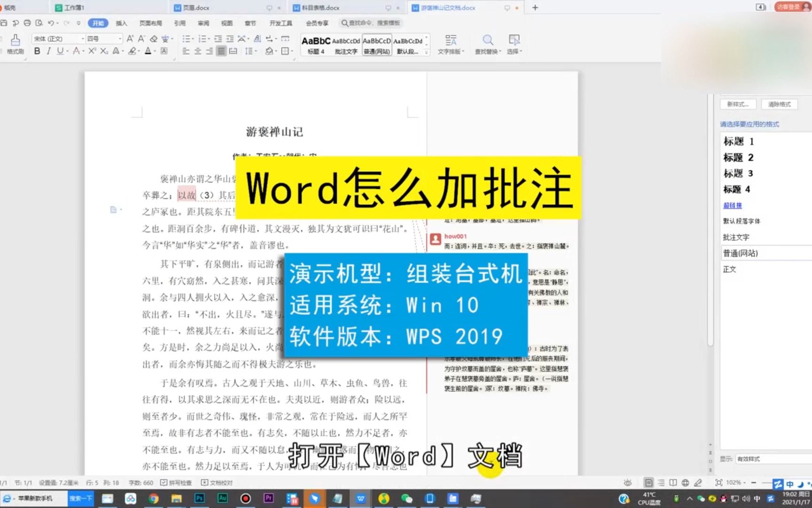The height and width of the screenshot is (508, 812).
Task: Open the References ribbon tab
Action: pos(180,23)
